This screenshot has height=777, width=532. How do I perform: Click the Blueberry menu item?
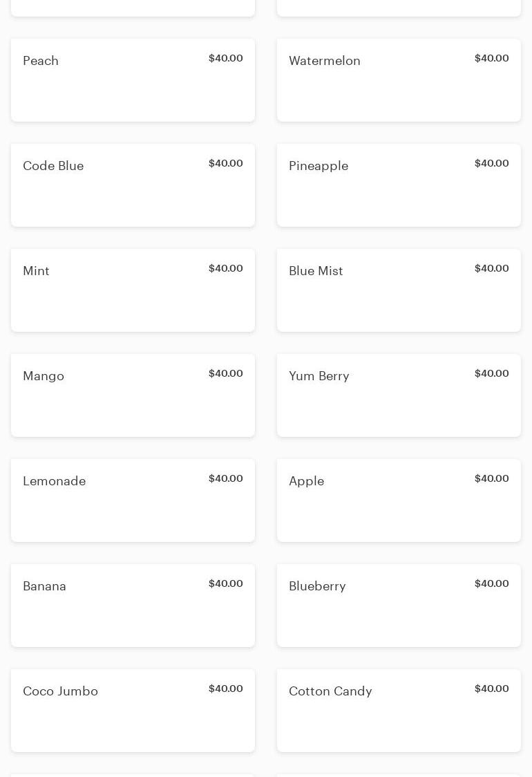(x=399, y=606)
